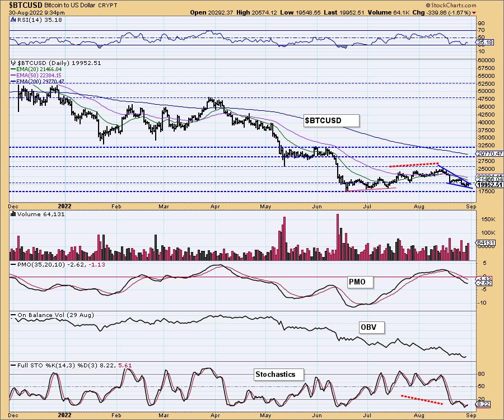Viewport: 504px width, 420px height.
Task: Click the RSI current value tag 35.18
Action: (x=485, y=42)
